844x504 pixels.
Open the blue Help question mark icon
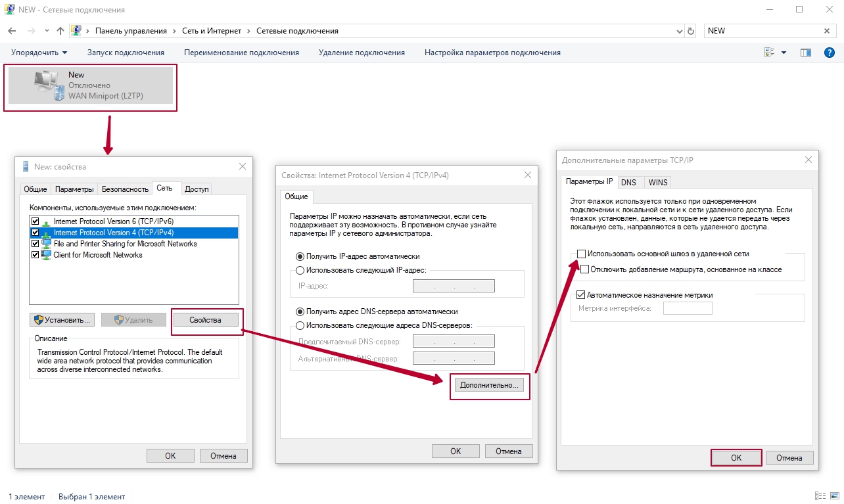pos(829,53)
